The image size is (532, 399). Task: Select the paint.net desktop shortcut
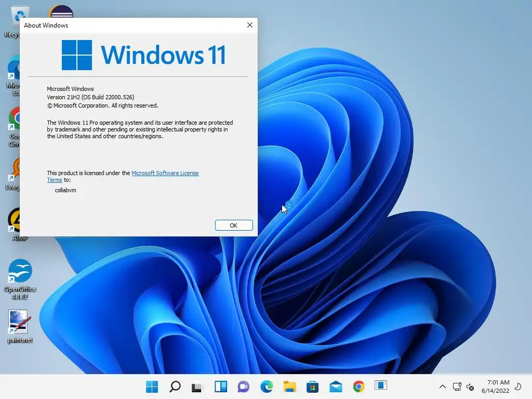pos(20,326)
